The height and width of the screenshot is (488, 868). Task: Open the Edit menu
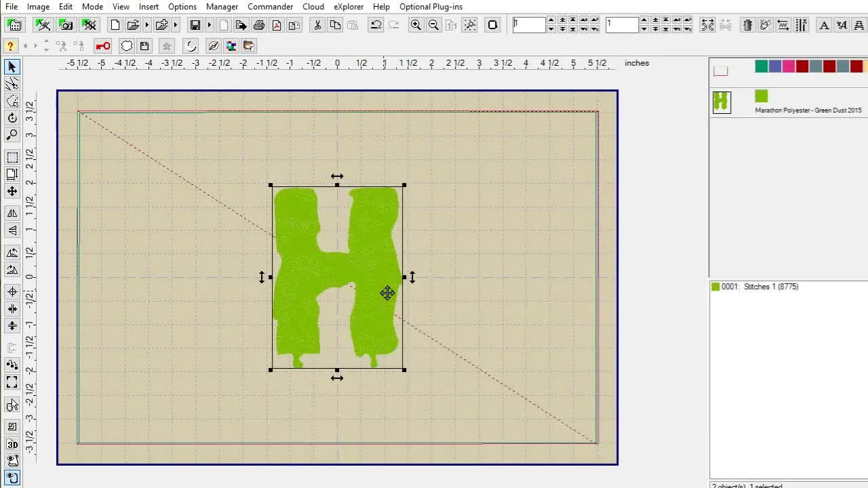pos(66,6)
